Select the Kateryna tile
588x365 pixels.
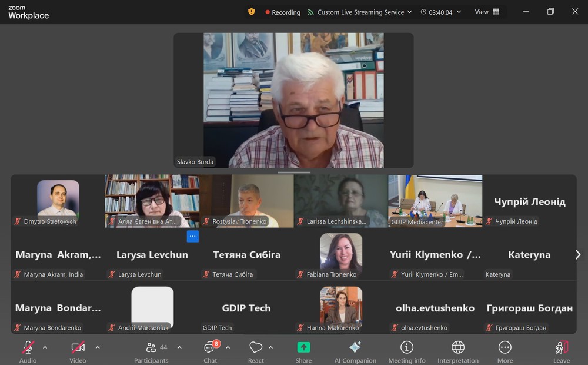[530, 254]
